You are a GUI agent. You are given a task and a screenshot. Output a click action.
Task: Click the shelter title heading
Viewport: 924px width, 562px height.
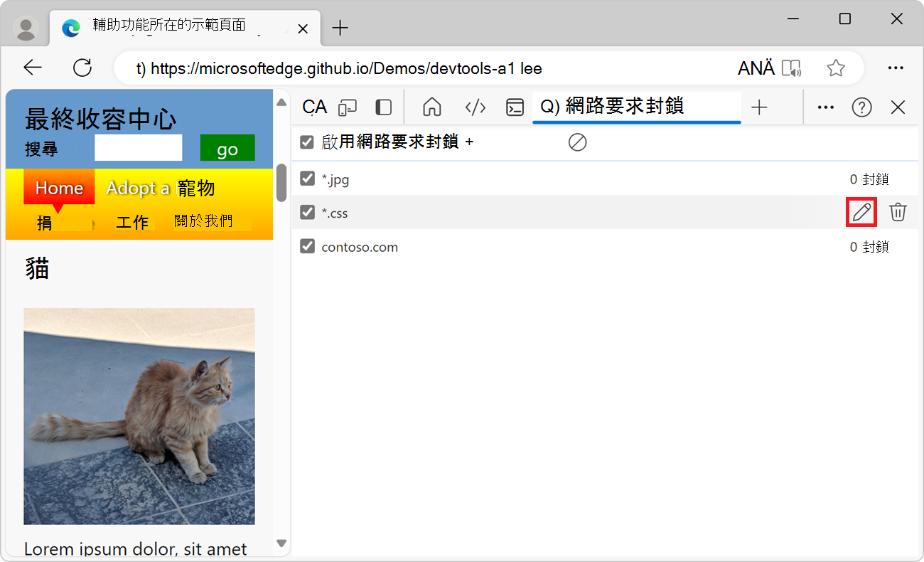(100, 120)
